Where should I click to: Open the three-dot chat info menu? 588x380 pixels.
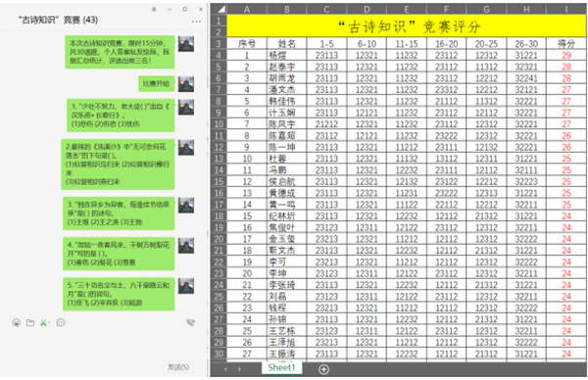[196, 22]
